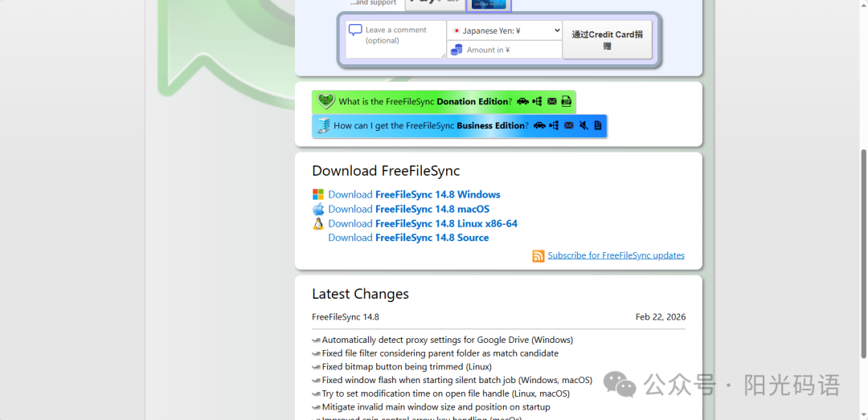Click the blue coins amount icon
The width and height of the screenshot is (868, 420).
pos(457,50)
